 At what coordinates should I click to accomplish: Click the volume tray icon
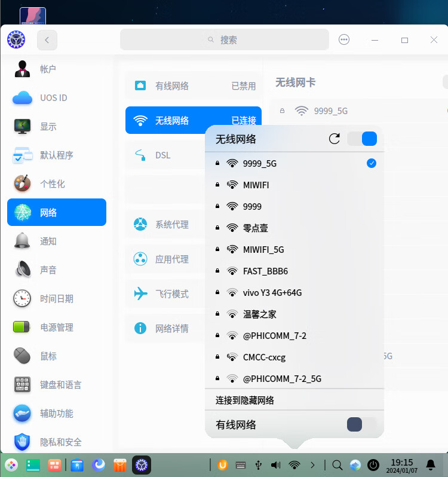click(x=275, y=465)
